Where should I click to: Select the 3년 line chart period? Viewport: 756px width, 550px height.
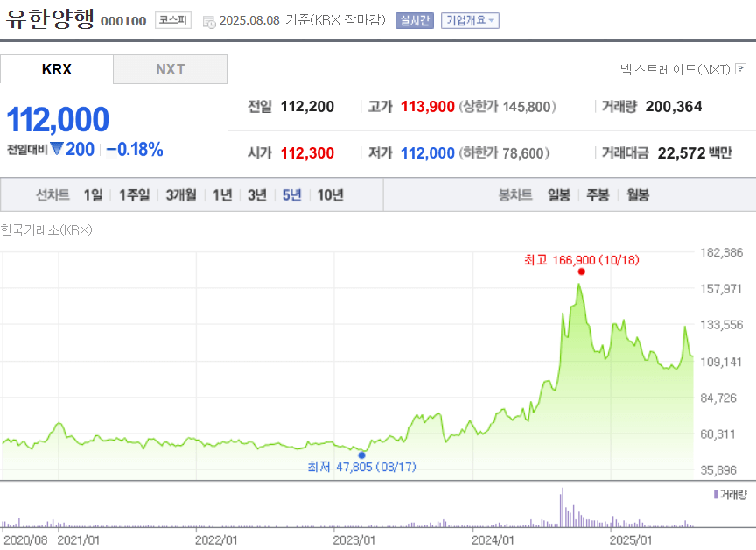click(257, 195)
